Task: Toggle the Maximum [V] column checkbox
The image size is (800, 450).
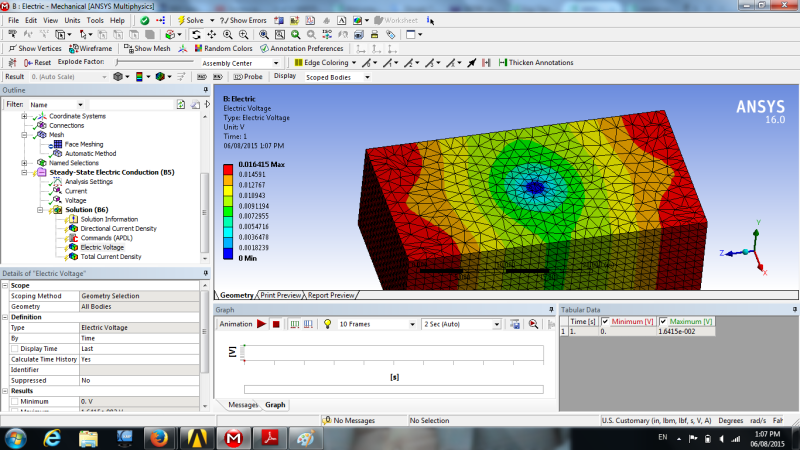Action: point(663,321)
